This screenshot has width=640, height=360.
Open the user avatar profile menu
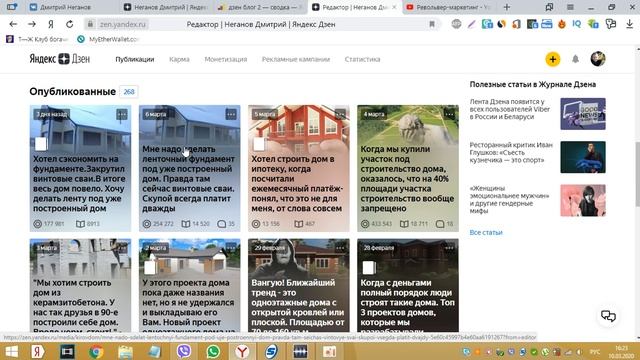click(598, 59)
